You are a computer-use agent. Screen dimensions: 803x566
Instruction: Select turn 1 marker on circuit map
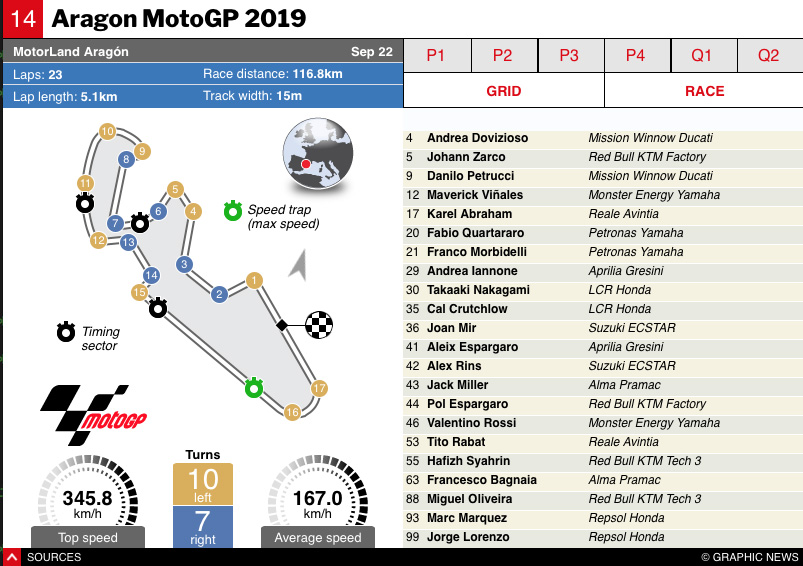click(x=255, y=280)
